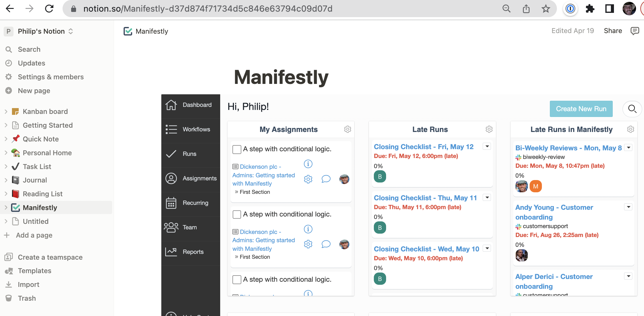The image size is (644, 316).
Task: Click the info icon on the first conditional logic step
Action: 308,164
